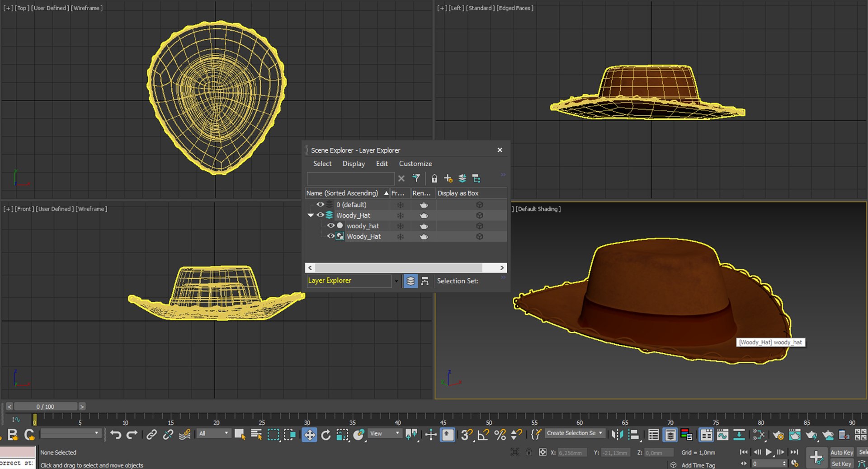Click the Set Key button
Screen dimensions: 868x469
[x=842, y=464]
